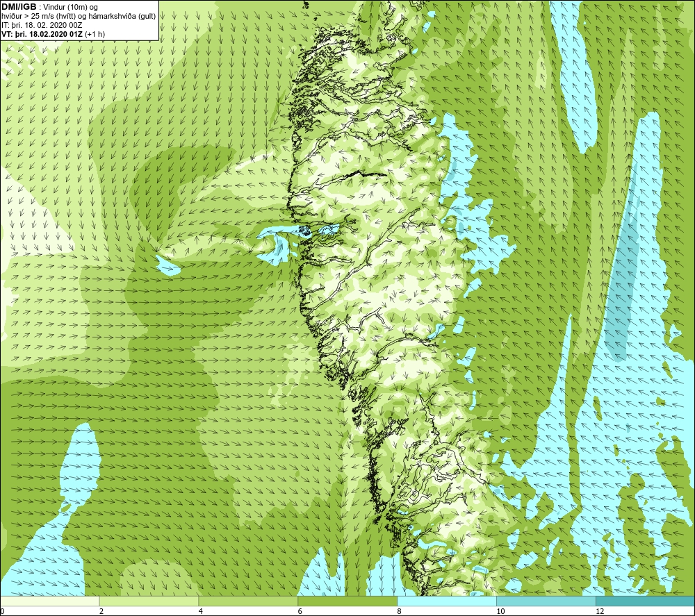Click the 4–6 m/s green scale segment

click(248, 601)
